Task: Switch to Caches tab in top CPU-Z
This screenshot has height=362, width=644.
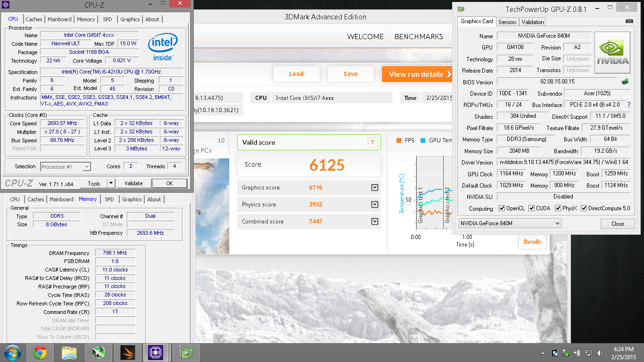Action: coord(34,19)
